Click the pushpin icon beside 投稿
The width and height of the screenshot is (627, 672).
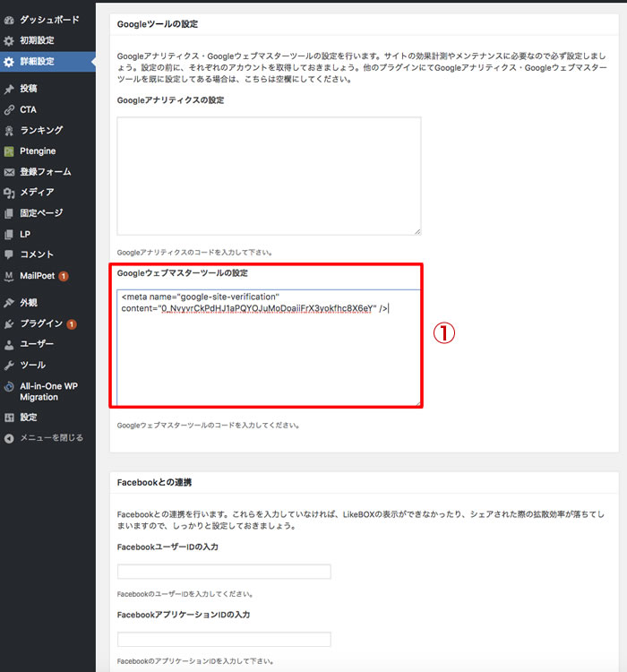(x=9, y=89)
